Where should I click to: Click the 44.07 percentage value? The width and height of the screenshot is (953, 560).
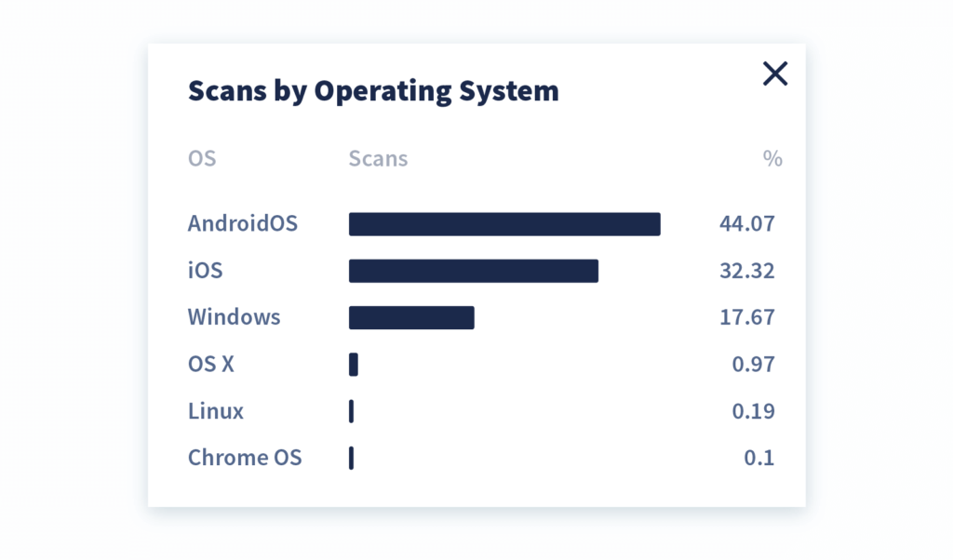tap(748, 223)
